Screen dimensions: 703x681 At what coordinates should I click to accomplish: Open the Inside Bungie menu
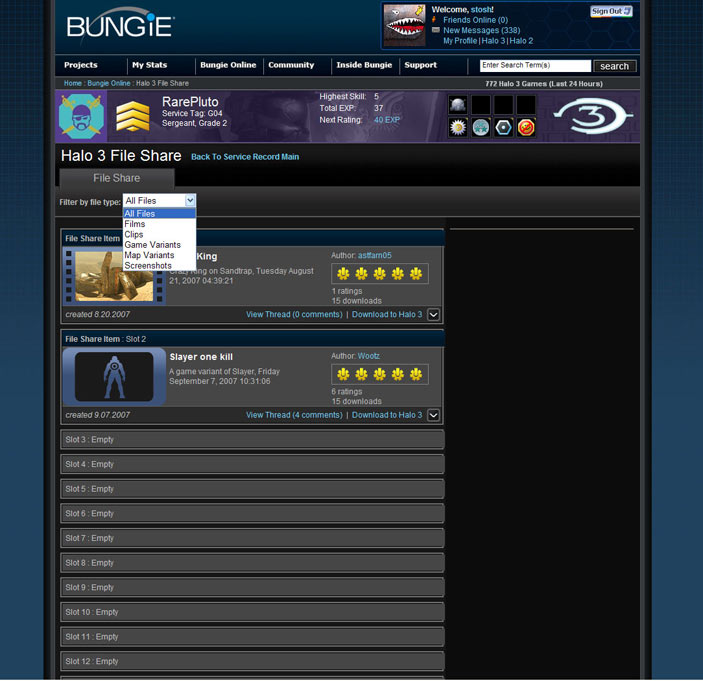tap(364, 65)
